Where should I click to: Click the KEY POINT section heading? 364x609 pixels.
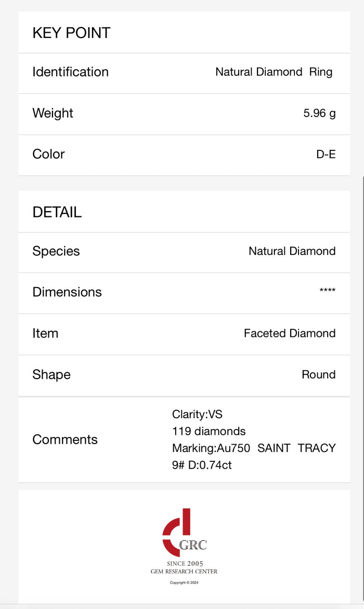[71, 33]
